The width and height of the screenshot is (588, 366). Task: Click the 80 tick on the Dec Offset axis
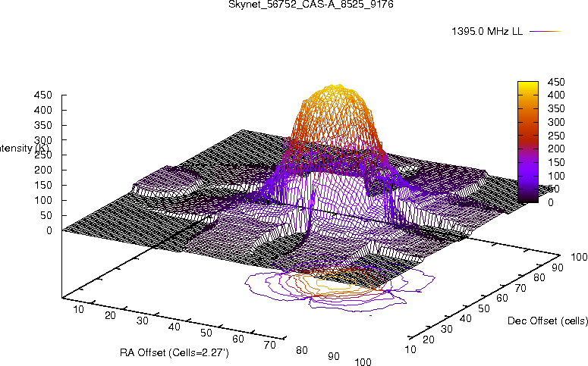[539, 277]
